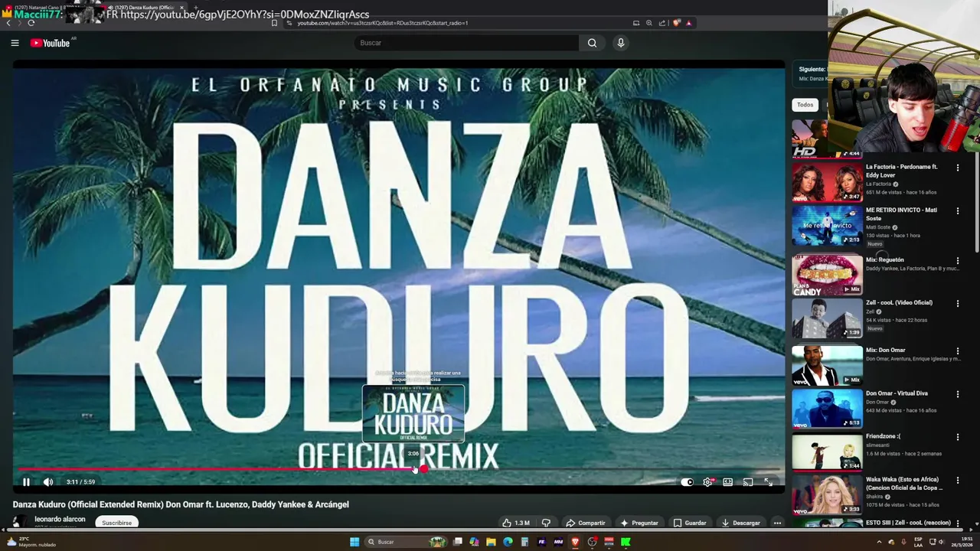Select the Todos filter chip
Image resolution: width=980 pixels, height=551 pixels.
(805, 105)
